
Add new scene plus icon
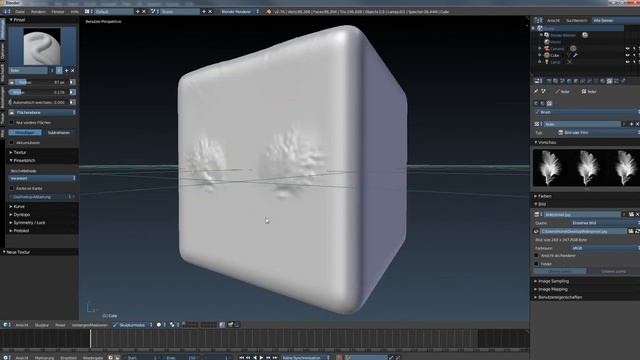pyautogui.click(x=204, y=12)
